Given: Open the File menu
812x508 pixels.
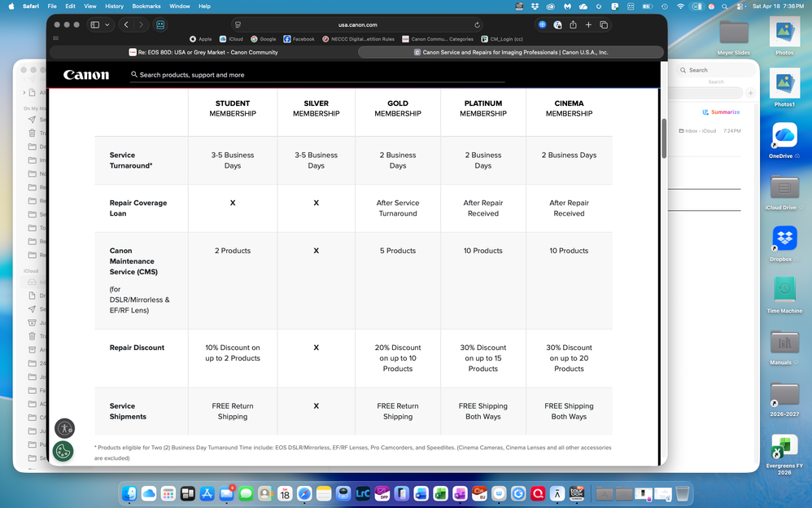Looking at the screenshot, I should [52, 7].
